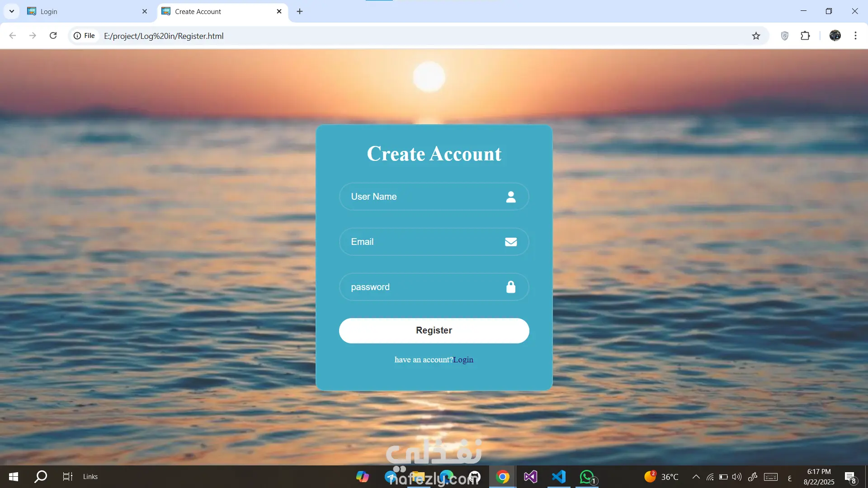Reload the Register.html page
The width and height of the screenshot is (868, 488).
pos(53,36)
